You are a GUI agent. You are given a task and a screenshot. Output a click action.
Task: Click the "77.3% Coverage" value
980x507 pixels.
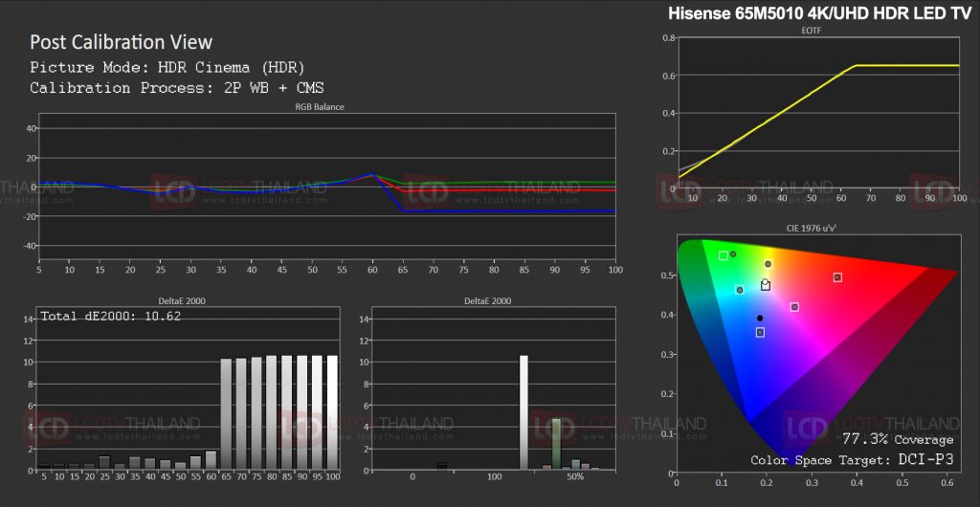pyautogui.click(x=898, y=440)
